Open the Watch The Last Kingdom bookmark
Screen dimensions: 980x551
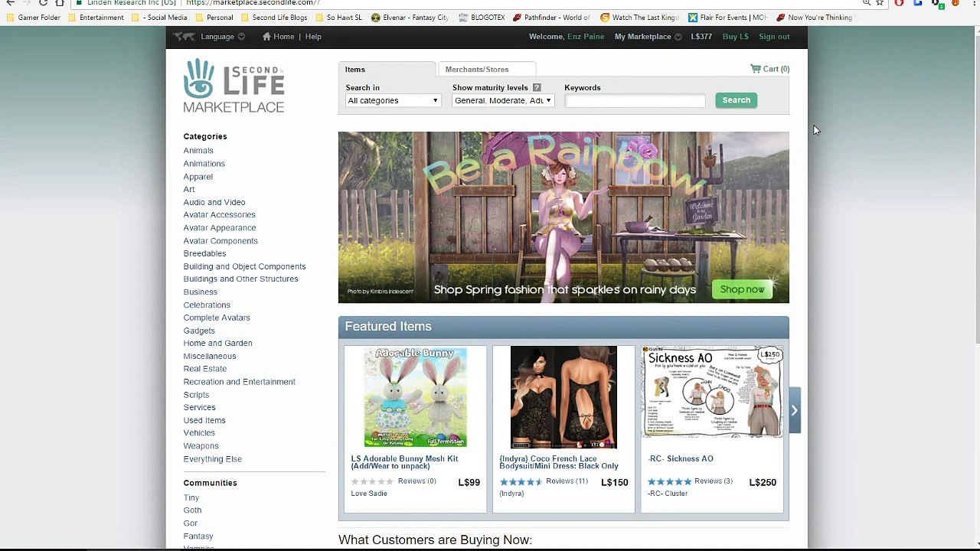639,18
